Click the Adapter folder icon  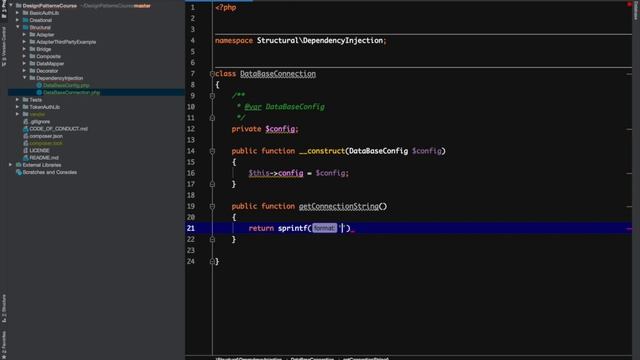pos(33,35)
